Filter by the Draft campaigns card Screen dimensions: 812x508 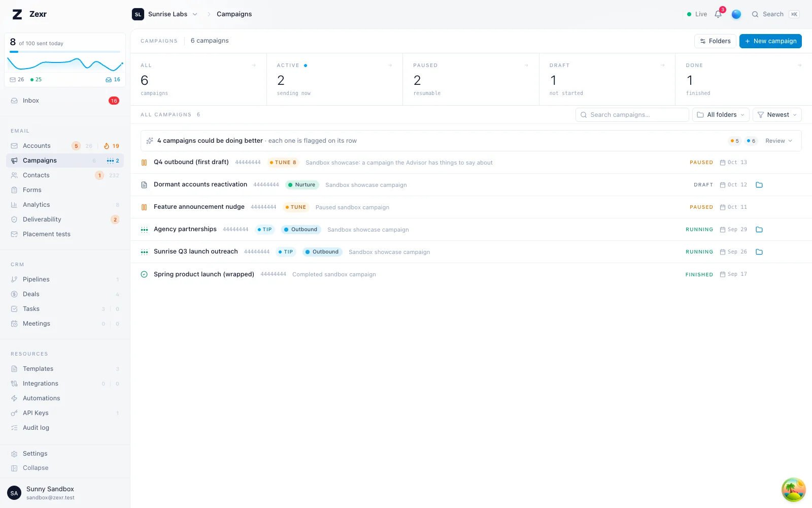pyautogui.click(x=607, y=79)
